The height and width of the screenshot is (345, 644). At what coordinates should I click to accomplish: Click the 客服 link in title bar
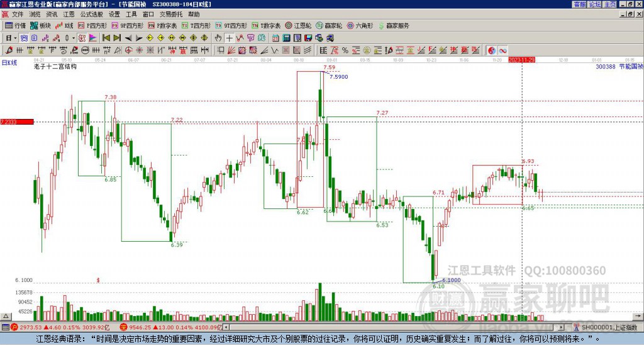[579, 4]
